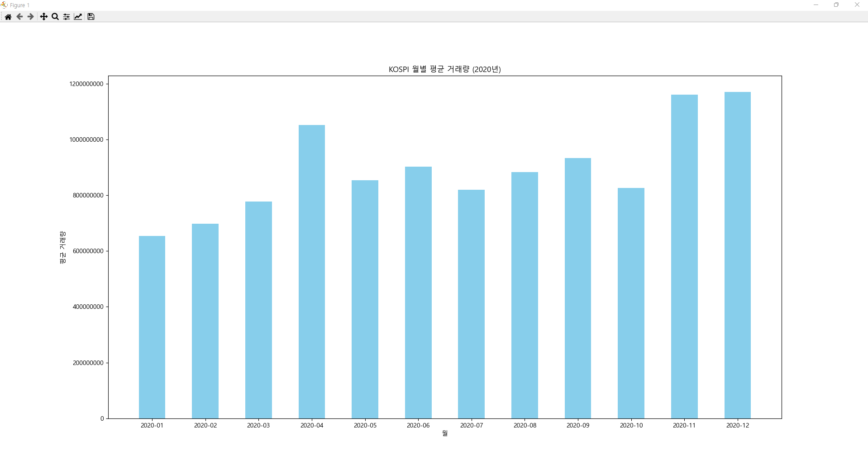Reset the plot with the Home icon
The image size is (868, 466).
(8, 17)
